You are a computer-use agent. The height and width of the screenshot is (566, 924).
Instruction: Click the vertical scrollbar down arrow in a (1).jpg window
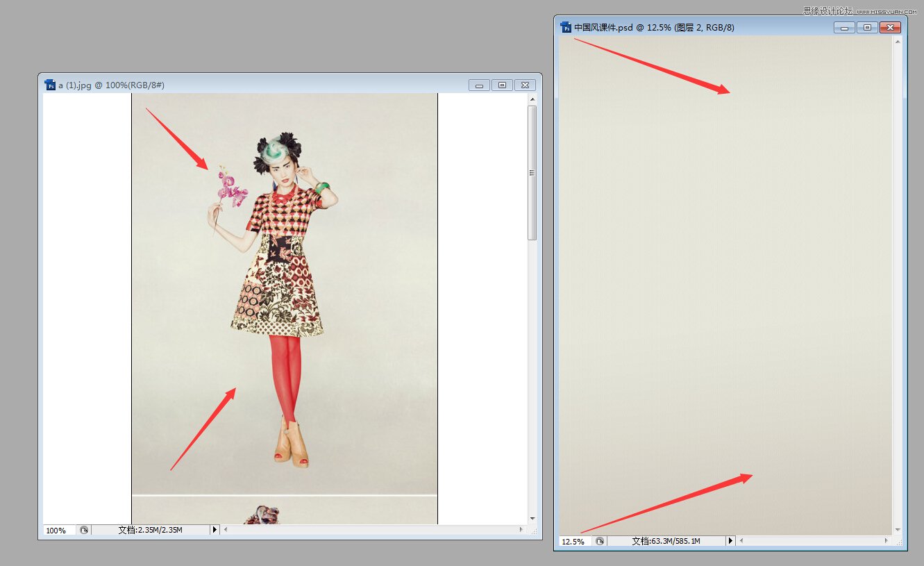[532, 519]
